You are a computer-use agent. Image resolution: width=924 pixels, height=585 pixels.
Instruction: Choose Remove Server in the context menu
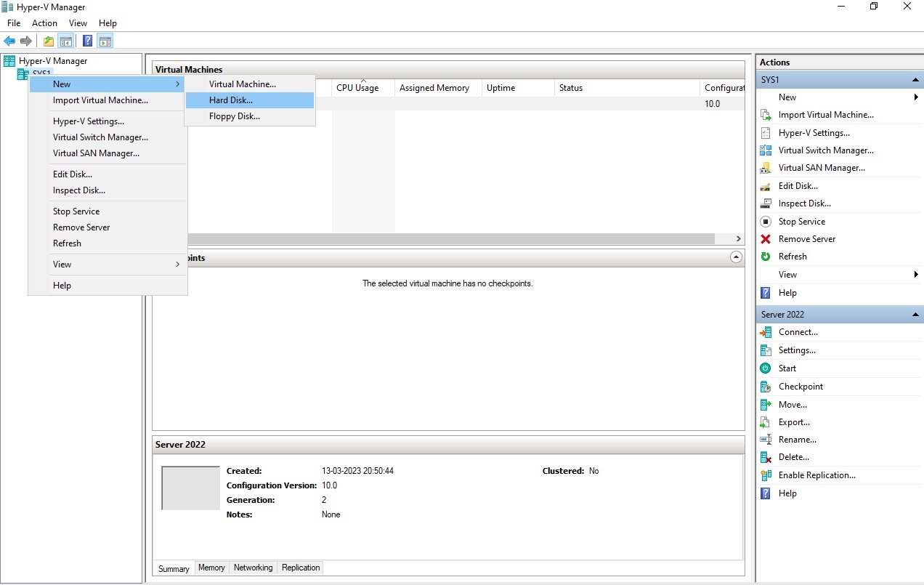108,227
